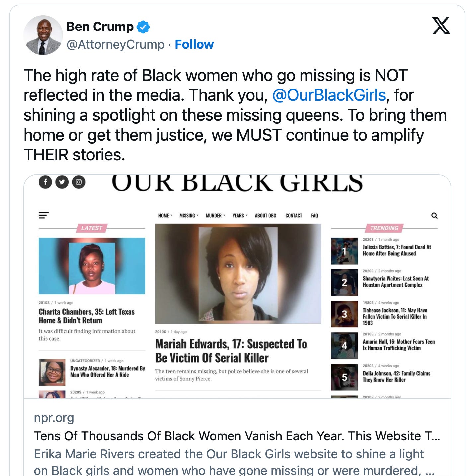This screenshot has height=476, width=473.
Task: Click Ben Crump's profile avatar
Action: (x=43, y=35)
